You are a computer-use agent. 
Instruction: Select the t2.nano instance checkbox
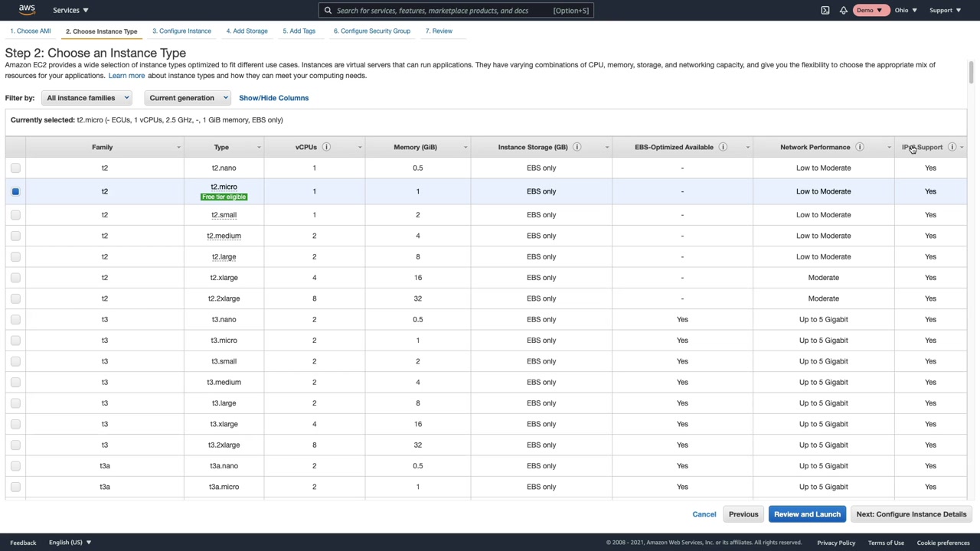(x=15, y=168)
